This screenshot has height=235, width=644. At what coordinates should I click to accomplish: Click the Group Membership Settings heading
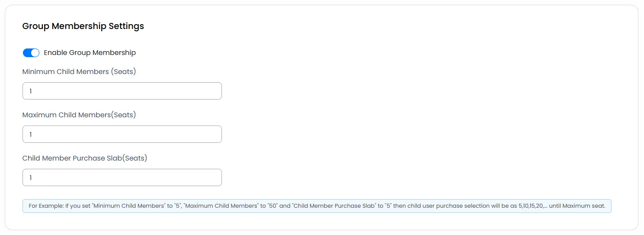83,26
